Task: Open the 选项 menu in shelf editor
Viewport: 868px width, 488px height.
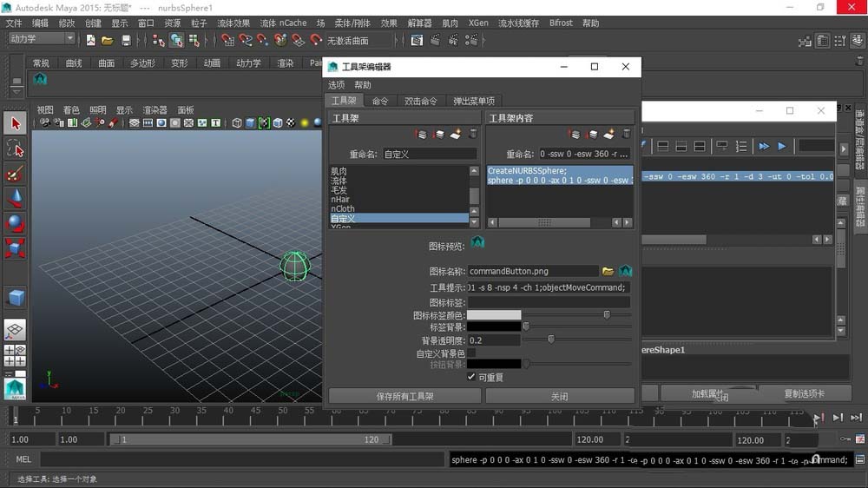Action: coord(336,85)
